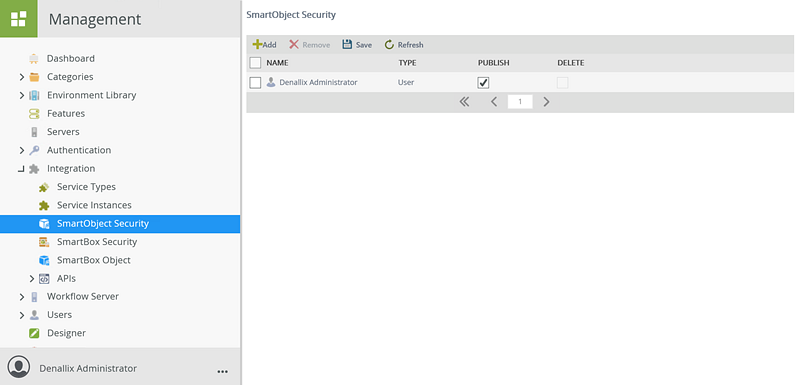Click the APIs code icon

(x=44, y=279)
